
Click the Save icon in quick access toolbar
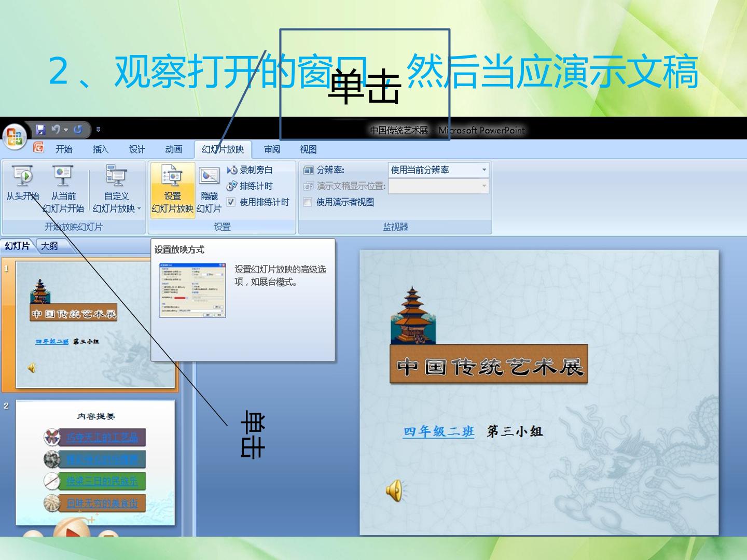pyautogui.click(x=40, y=130)
